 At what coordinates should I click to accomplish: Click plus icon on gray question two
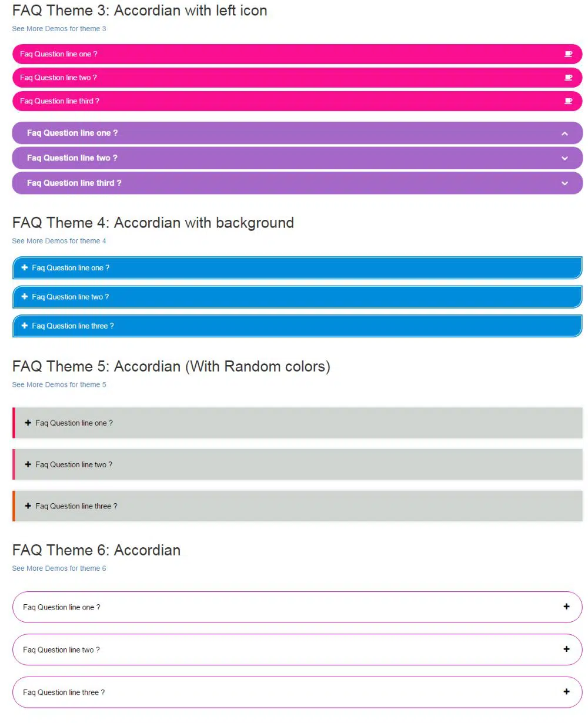point(28,464)
